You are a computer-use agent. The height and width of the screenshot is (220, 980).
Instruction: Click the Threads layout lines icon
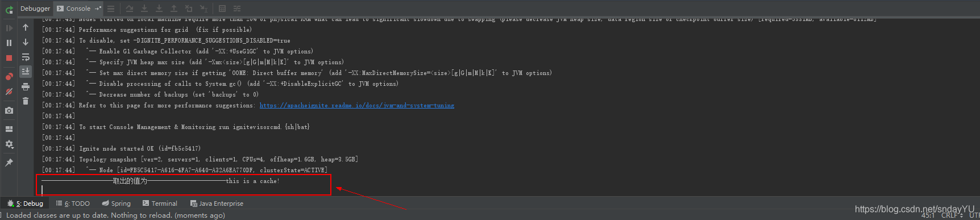(111, 9)
